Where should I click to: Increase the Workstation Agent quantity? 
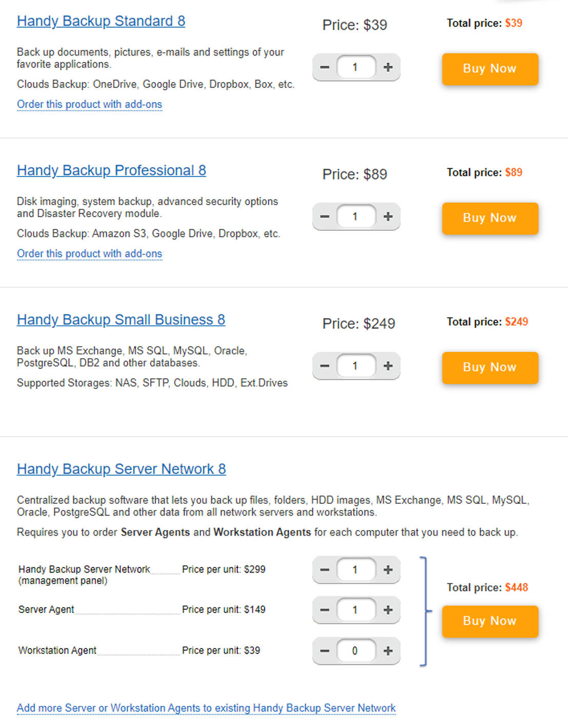point(388,651)
